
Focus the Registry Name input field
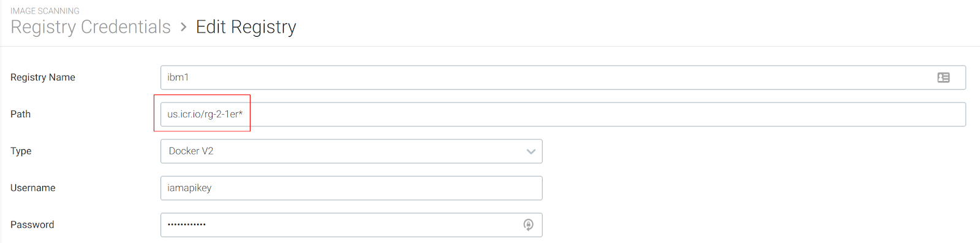(x=563, y=77)
